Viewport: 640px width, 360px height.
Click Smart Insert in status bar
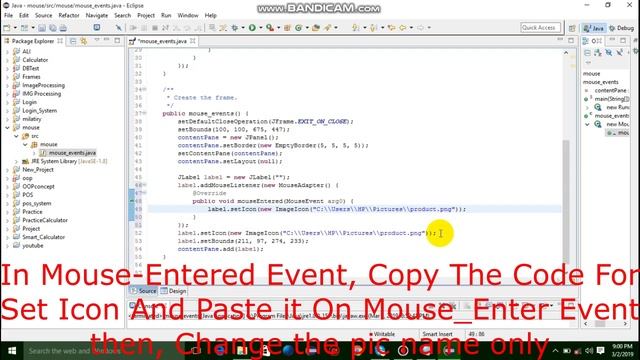[437, 334]
